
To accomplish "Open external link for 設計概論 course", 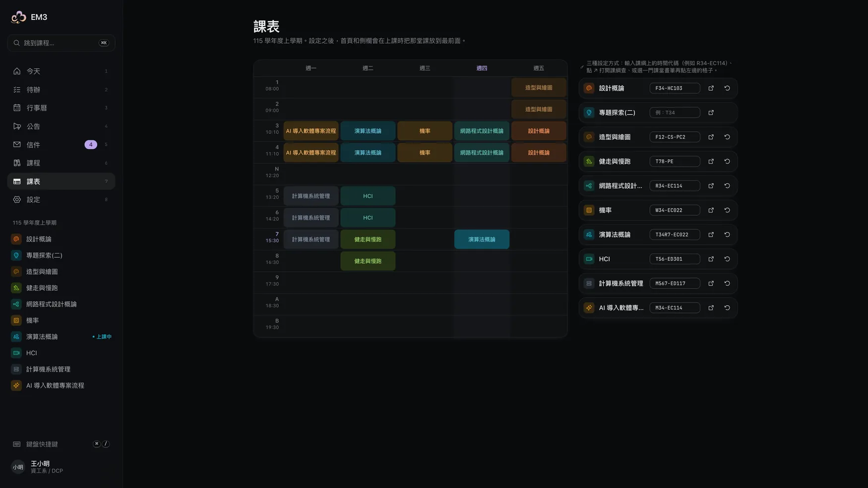I will 711,88.
